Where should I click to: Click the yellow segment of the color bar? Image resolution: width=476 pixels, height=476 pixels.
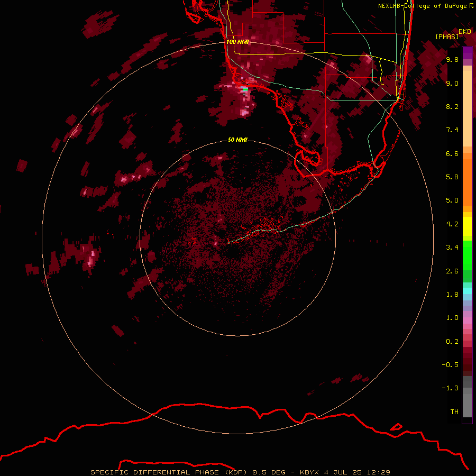coord(467,226)
